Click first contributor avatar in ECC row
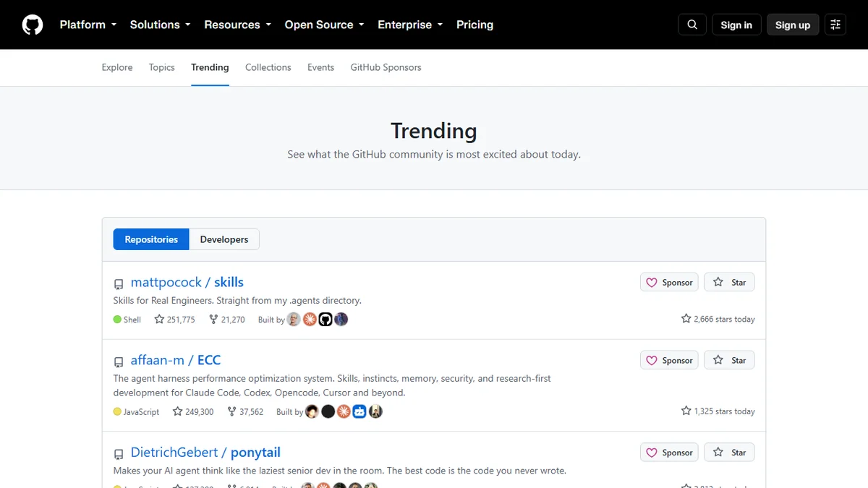The height and width of the screenshot is (488, 868). point(312,411)
